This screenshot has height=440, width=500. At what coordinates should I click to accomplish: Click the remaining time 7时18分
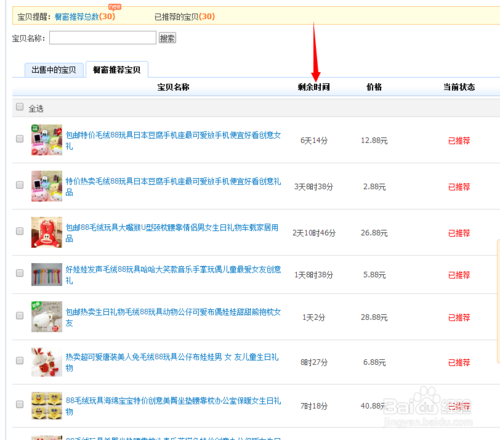click(314, 406)
